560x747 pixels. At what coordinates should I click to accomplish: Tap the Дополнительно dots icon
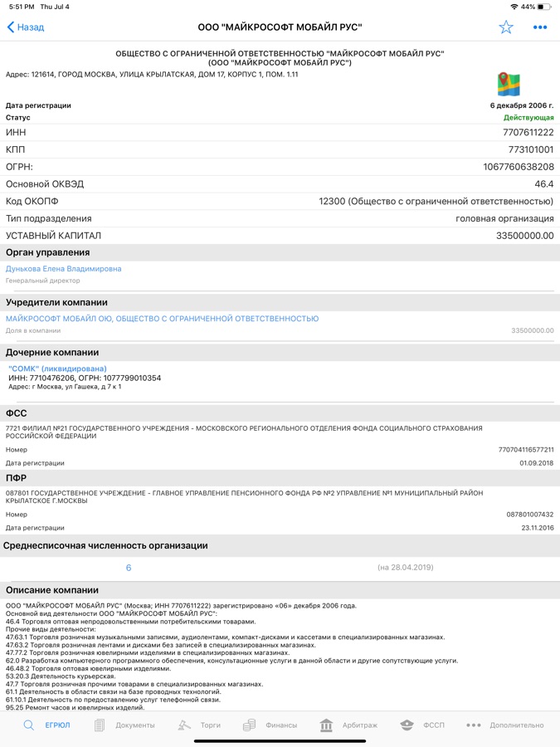pyautogui.click(x=474, y=725)
